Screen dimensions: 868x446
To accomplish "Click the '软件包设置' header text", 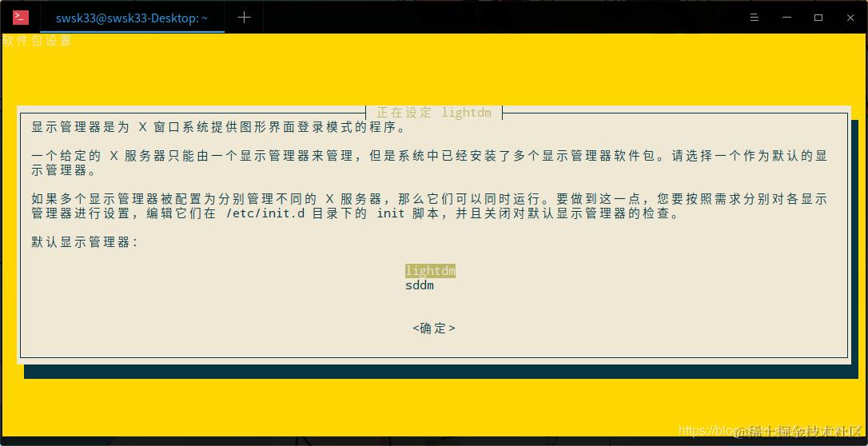I will [x=37, y=41].
